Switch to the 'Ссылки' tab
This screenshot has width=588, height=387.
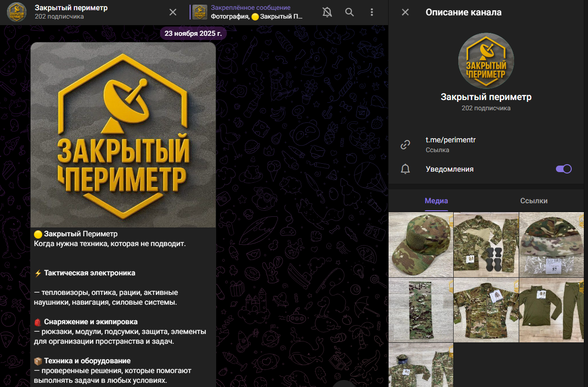tap(534, 201)
